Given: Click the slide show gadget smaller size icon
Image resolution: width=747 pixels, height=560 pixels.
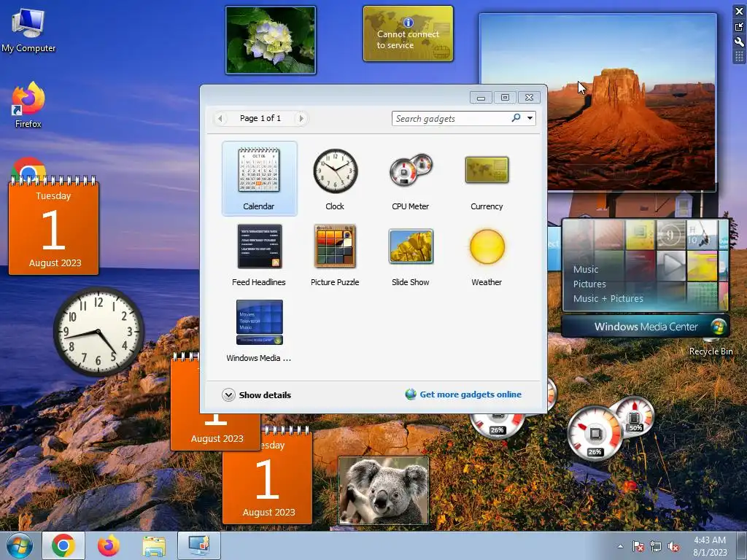Looking at the screenshot, I should 739,27.
